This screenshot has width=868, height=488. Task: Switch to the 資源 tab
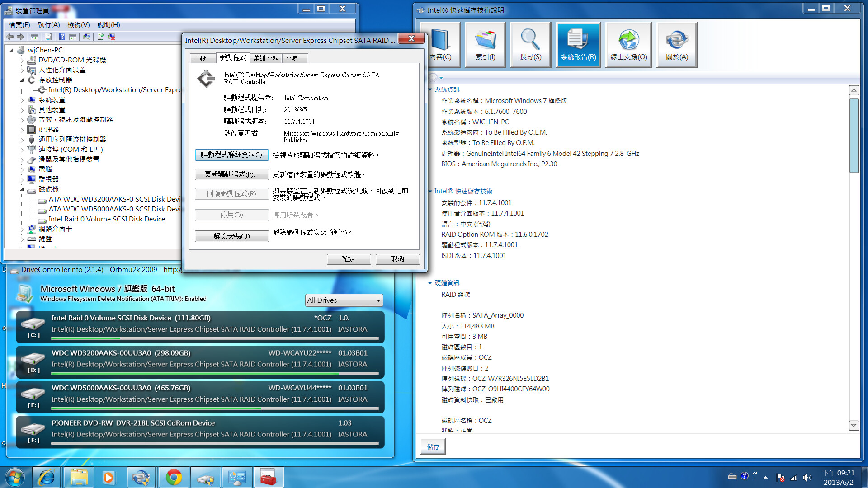point(295,58)
